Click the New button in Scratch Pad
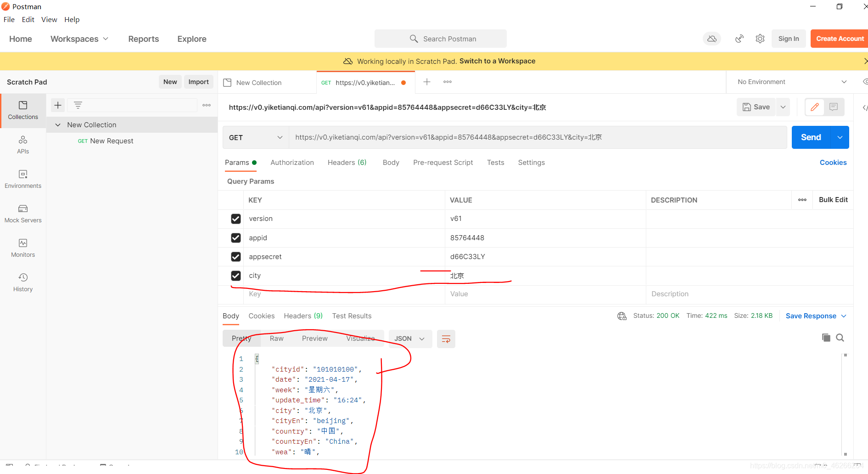Screen dimensions: 868x474 tap(170, 82)
